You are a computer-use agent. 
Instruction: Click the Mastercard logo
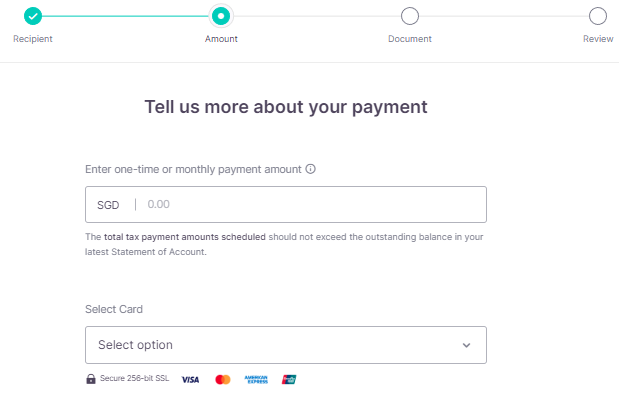(223, 379)
